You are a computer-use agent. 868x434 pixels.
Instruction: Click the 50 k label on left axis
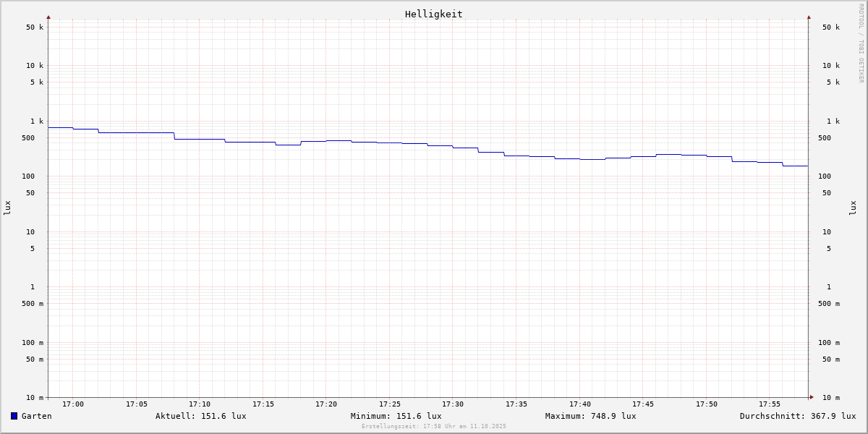[35, 27]
